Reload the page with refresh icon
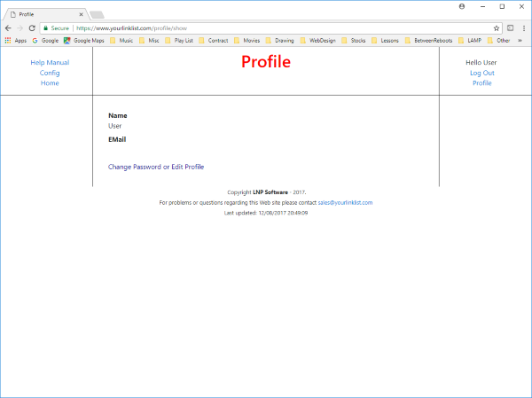The width and height of the screenshot is (532, 398). point(33,28)
